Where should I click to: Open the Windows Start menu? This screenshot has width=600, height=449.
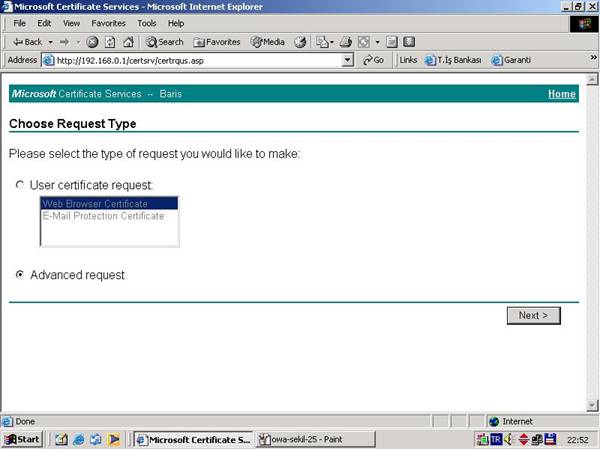22,439
